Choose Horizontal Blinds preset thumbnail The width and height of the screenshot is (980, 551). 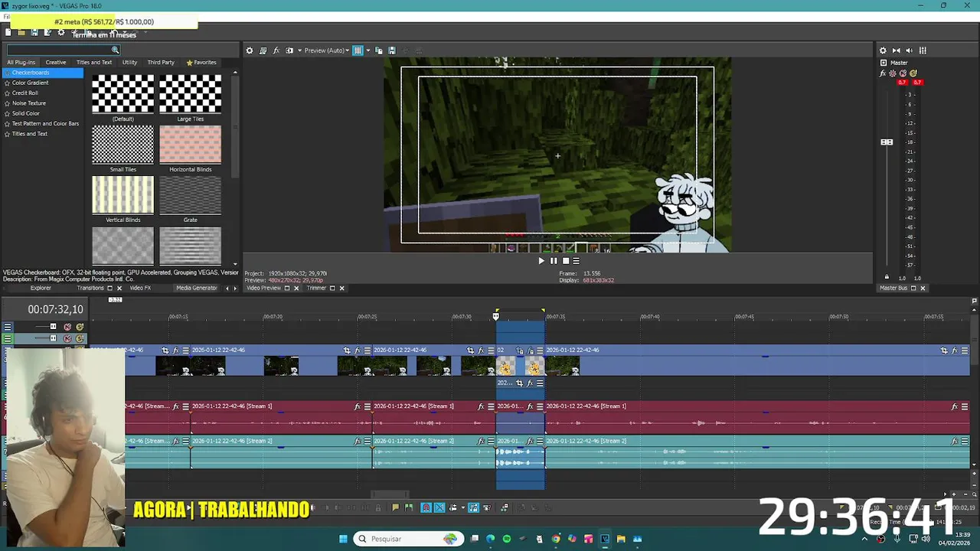[191, 145]
